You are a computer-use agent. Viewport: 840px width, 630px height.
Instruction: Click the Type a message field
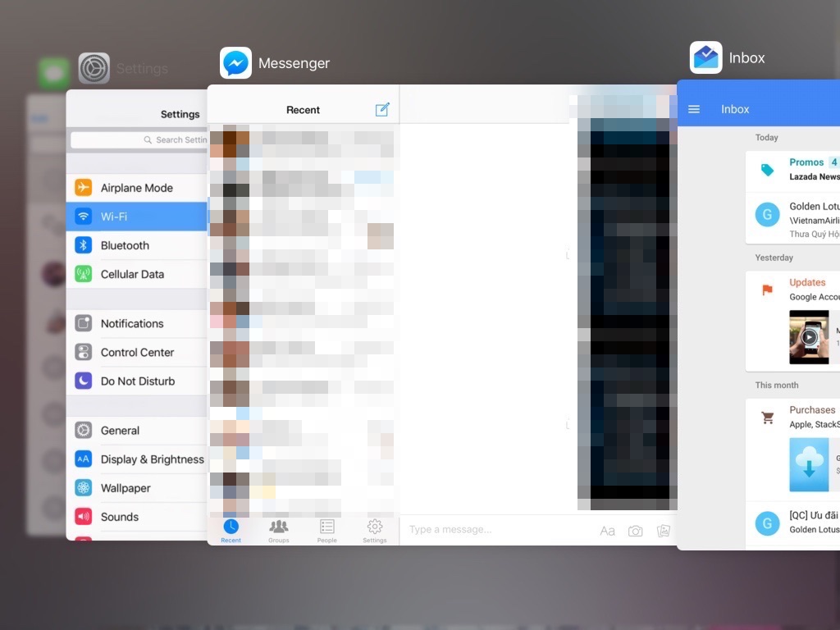(x=492, y=530)
